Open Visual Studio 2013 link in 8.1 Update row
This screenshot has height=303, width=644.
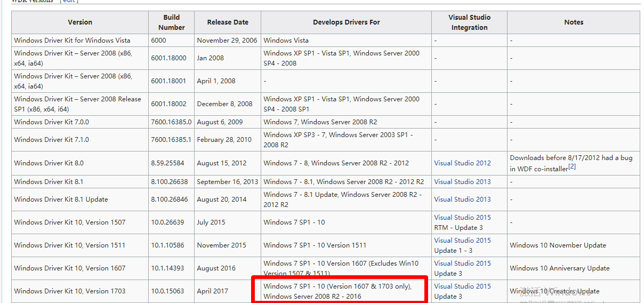462,200
